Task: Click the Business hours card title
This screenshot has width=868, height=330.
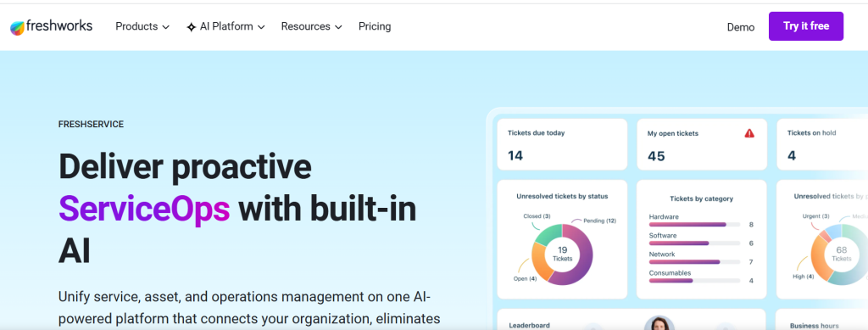Action: tap(815, 326)
